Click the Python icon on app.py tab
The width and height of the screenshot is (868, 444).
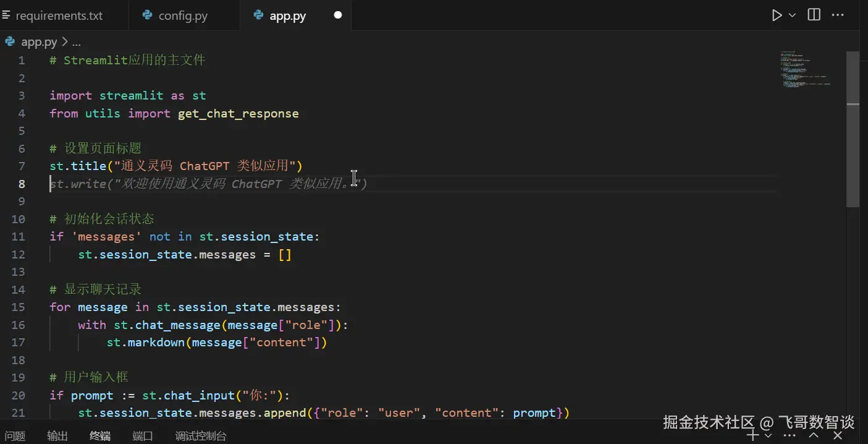point(259,15)
